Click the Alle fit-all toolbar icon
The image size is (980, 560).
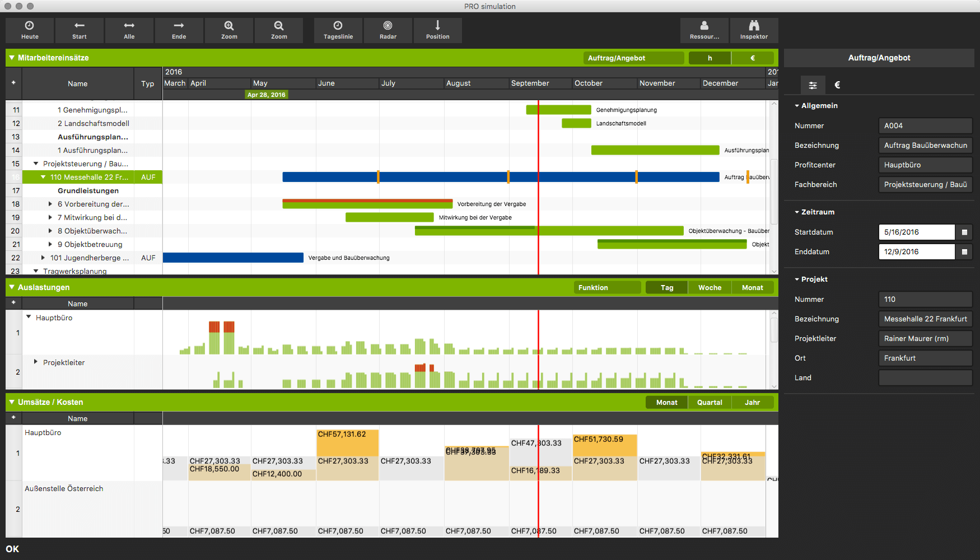pos(129,26)
